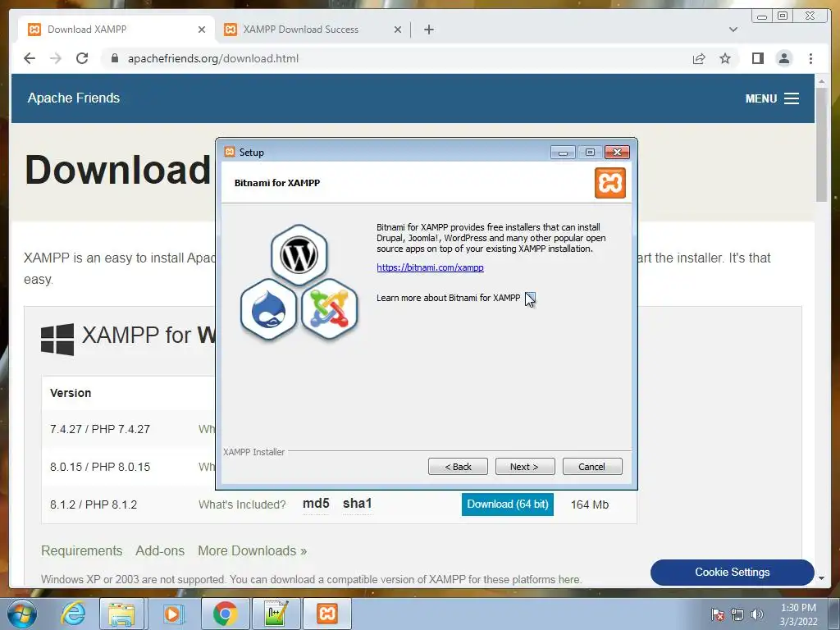Open the Windows Start button
840x630 pixels.
(22, 614)
